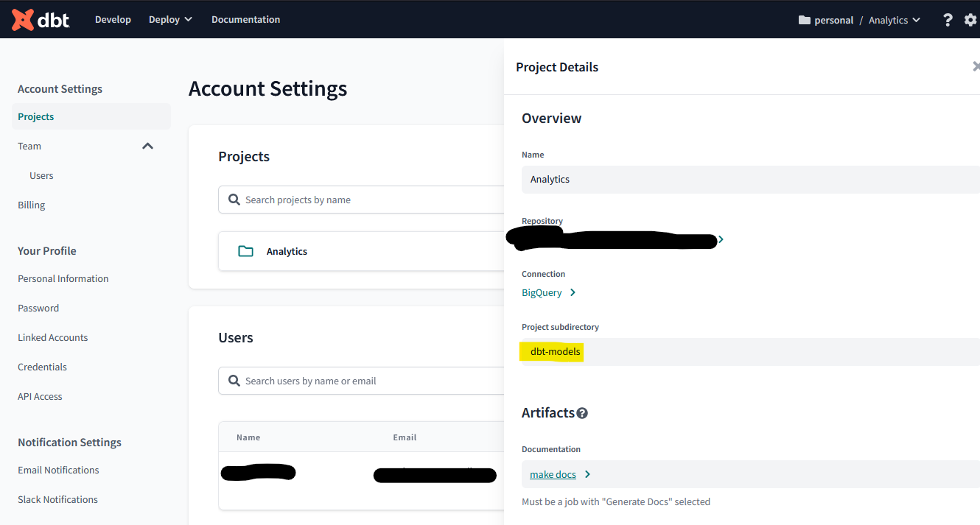This screenshot has width=980, height=525.
Task: Open the settings gear icon
Action: click(x=971, y=20)
